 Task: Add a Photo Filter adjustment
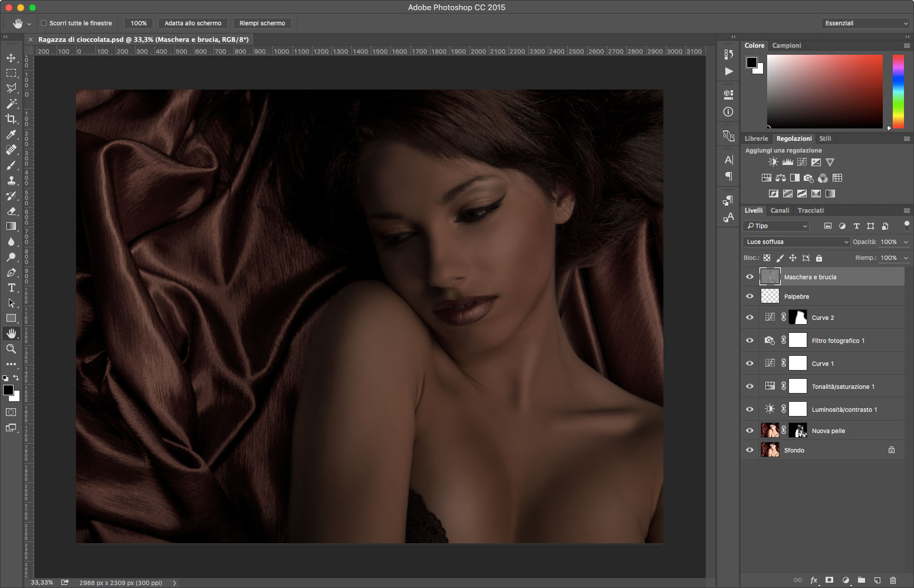coord(808,178)
